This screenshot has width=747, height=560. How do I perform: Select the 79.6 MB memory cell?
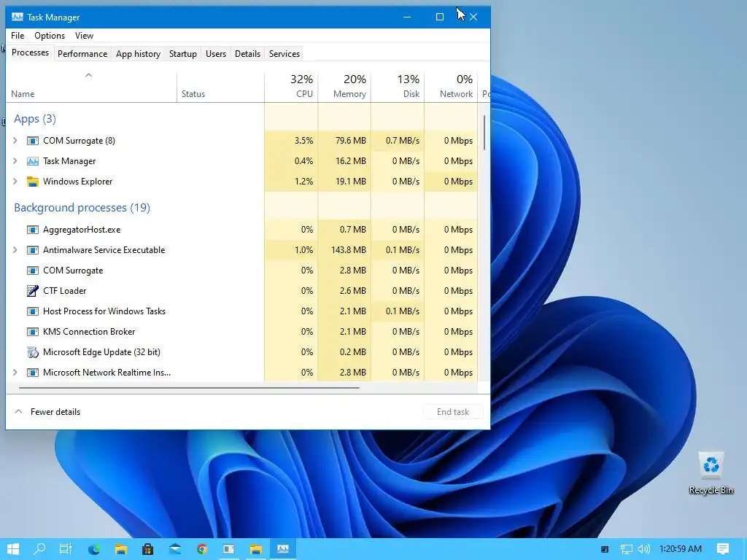click(x=344, y=141)
